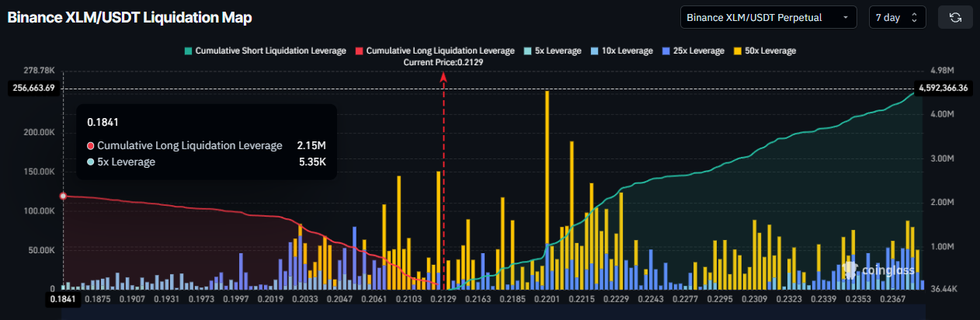The image size is (980, 320).
Task: Click the 5.35K value in the tooltip
Action: (311, 162)
